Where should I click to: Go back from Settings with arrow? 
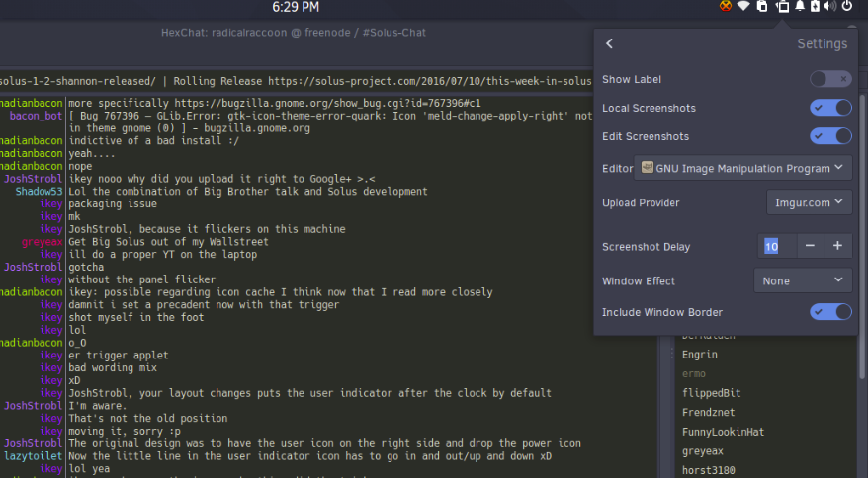[610, 43]
